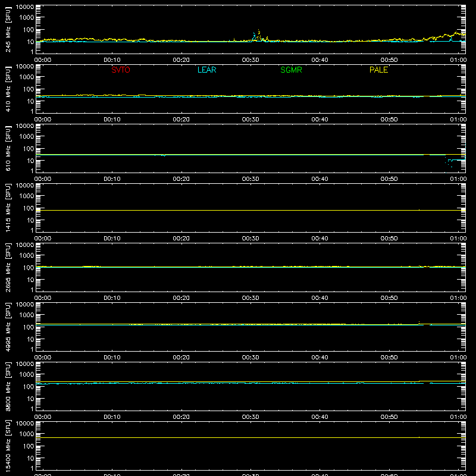Click 00:50 time label below 245 MHz plot
This screenshot has height=476, width=476.
coord(389,60)
